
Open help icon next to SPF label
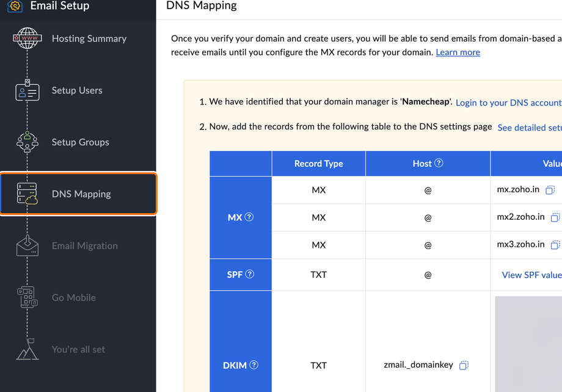(250, 274)
